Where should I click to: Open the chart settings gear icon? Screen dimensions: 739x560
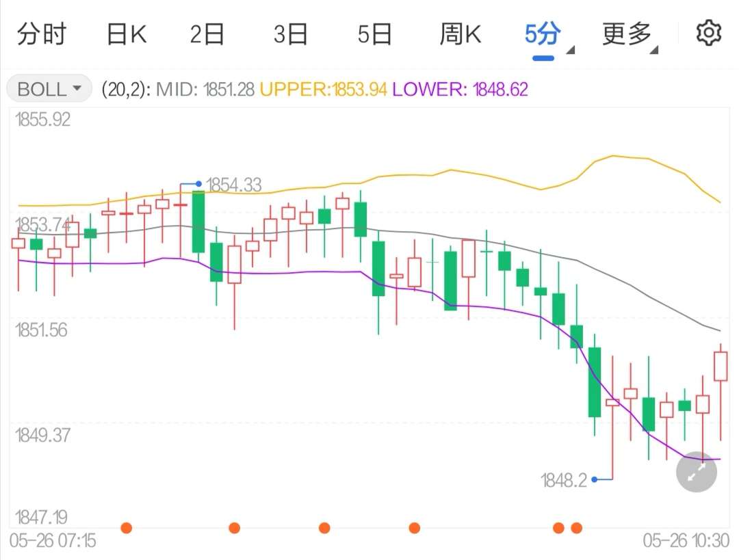click(x=708, y=34)
